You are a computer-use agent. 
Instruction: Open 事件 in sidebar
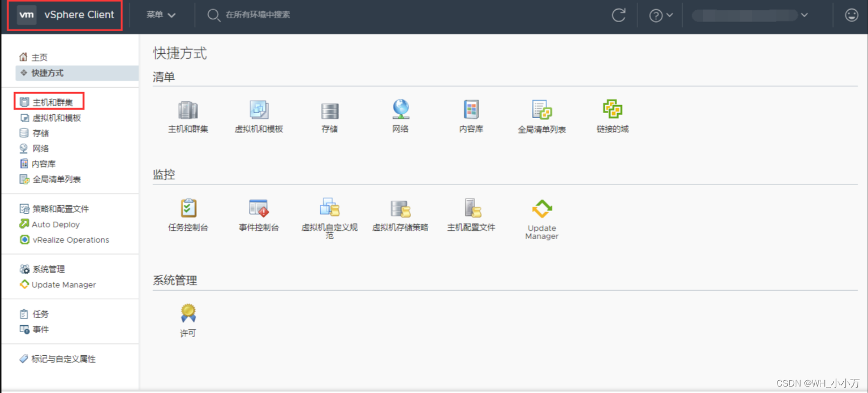[x=34, y=329]
